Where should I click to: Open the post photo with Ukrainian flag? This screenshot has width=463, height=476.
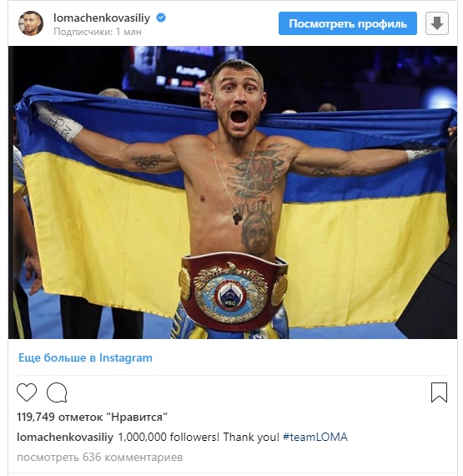coord(233,192)
